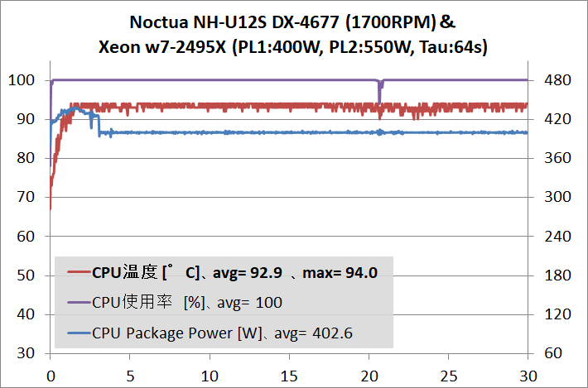
Task: Click left axis label 90
Action: tap(26, 119)
